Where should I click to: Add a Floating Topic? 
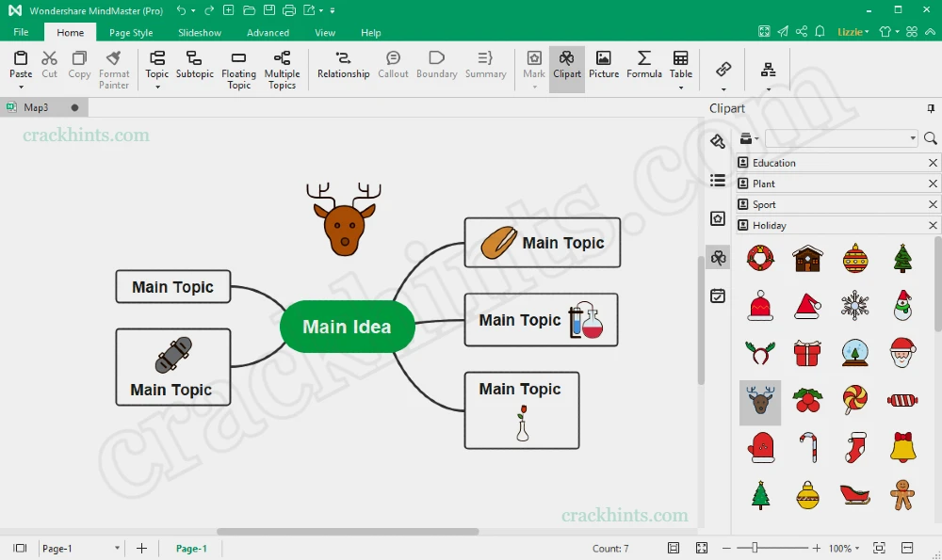[238, 66]
